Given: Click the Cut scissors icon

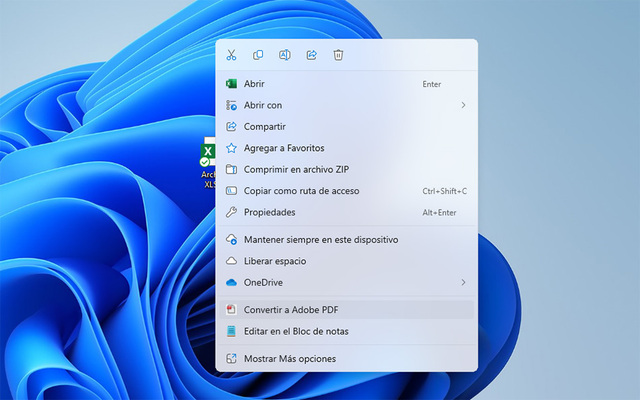Looking at the screenshot, I should [x=231, y=55].
